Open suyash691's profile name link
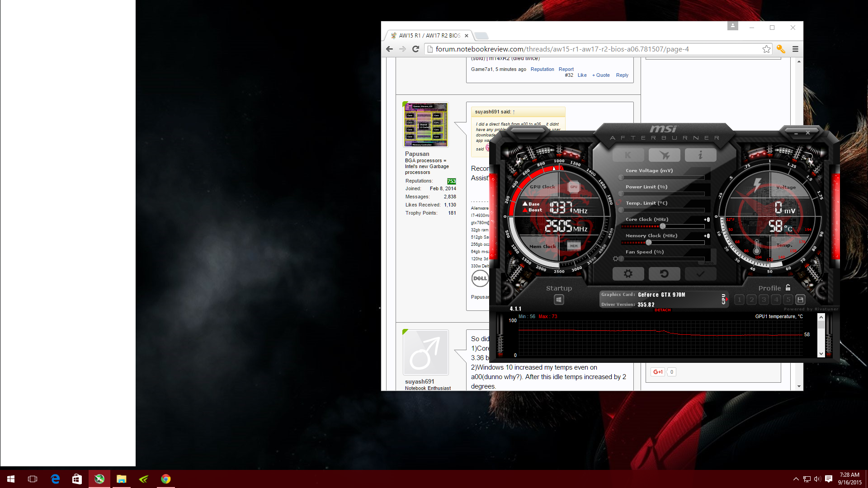This screenshot has width=868, height=488. pyautogui.click(x=420, y=381)
